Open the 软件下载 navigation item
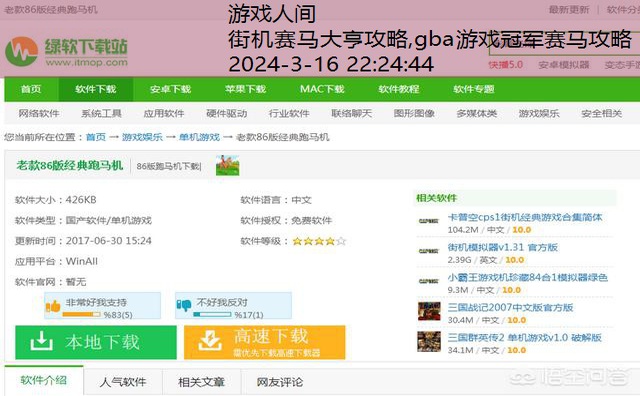 pos(96,89)
